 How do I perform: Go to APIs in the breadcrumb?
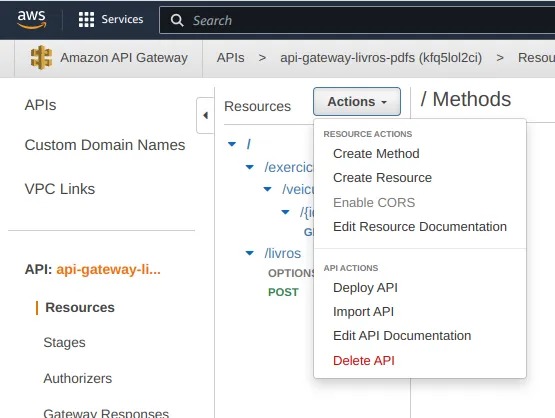230,58
